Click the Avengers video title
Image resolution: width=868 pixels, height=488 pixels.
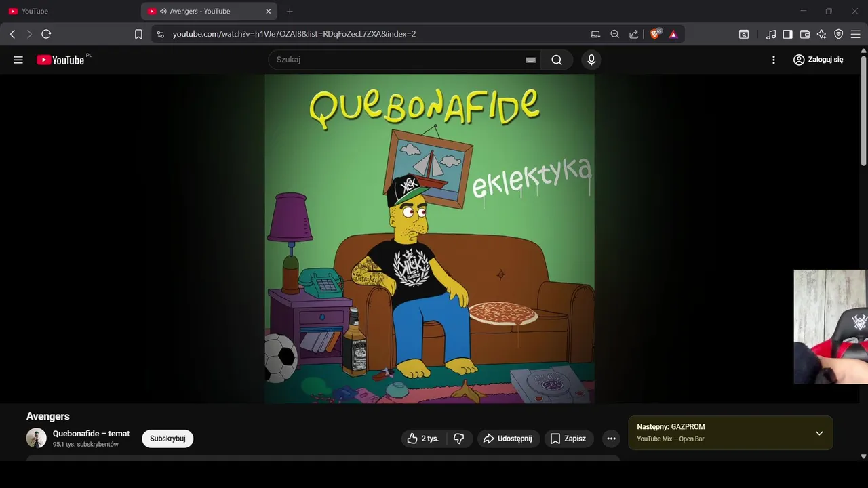48,416
